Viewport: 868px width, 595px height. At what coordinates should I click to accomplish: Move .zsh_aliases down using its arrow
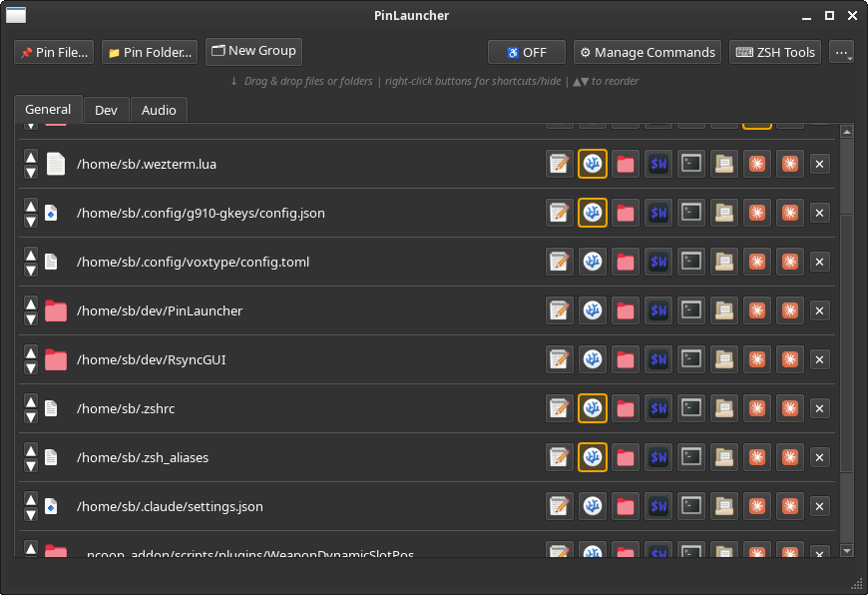(31, 465)
